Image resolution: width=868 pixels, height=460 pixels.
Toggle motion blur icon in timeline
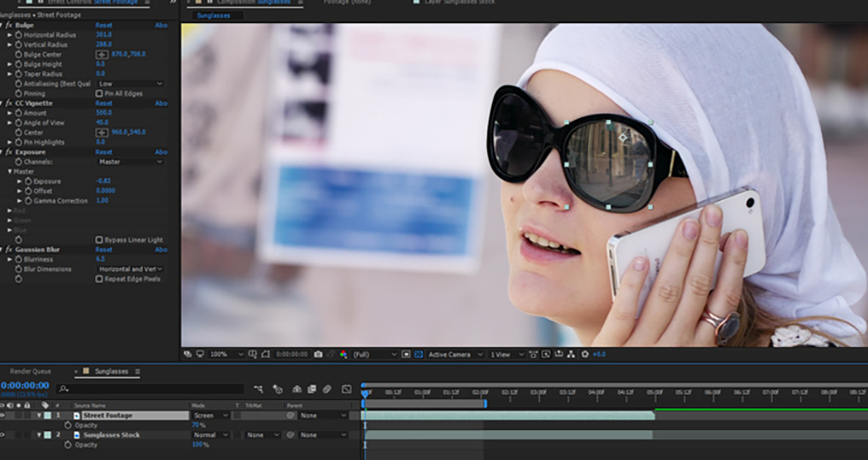327,390
